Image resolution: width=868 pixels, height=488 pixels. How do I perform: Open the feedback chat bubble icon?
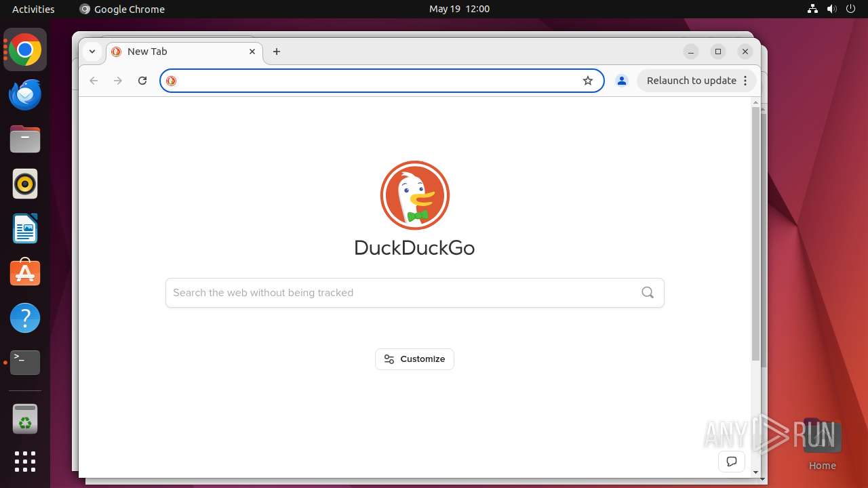(732, 462)
